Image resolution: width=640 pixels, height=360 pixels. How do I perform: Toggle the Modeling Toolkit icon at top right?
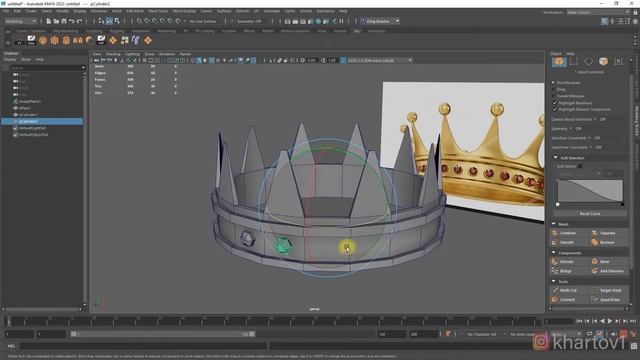pyautogui.click(x=604, y=21)
